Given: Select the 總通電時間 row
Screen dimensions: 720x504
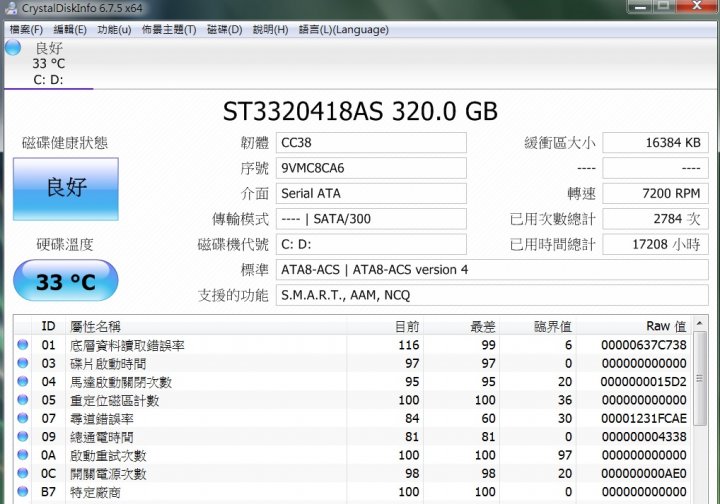Looking at the screenshot, I should tap(353, 437).
